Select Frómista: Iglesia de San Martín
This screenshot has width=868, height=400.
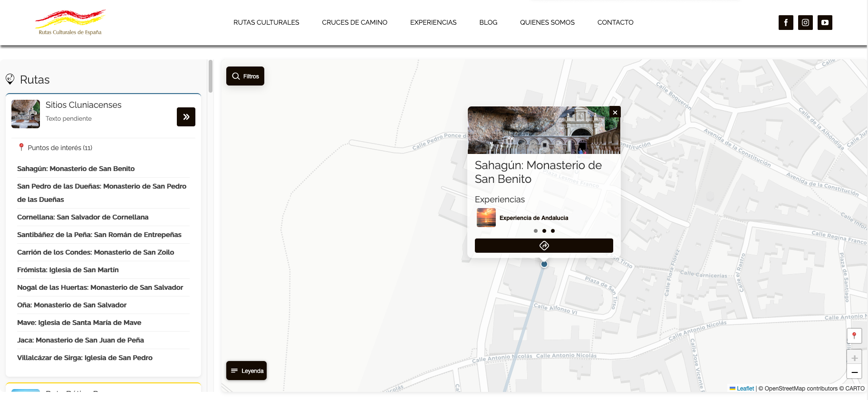click(68, 270)
